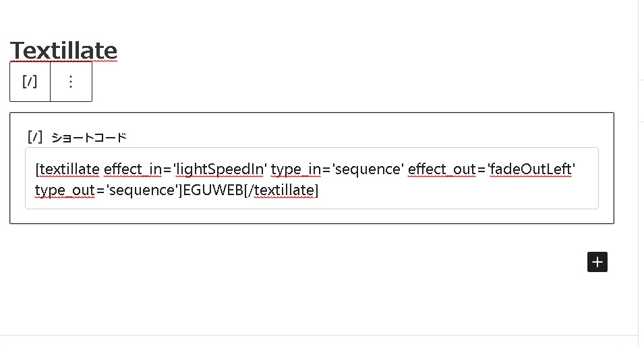
Task: Click the Textillate page title
Action: (x=63, y=51)
